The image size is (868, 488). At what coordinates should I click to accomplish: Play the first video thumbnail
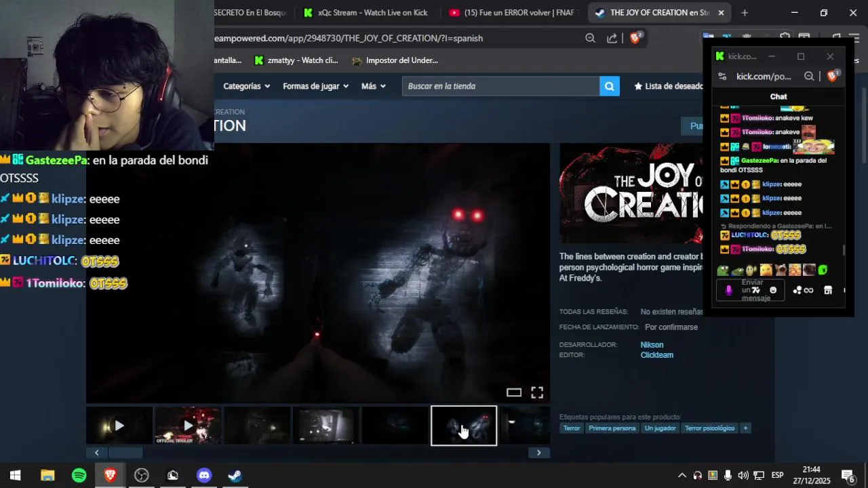119,426
